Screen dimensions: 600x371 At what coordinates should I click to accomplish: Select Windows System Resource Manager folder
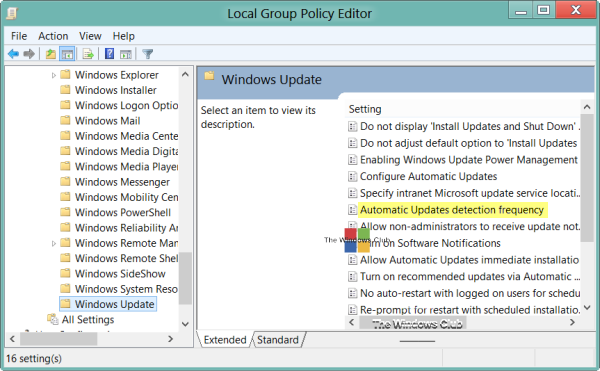(x=127, y=289)
